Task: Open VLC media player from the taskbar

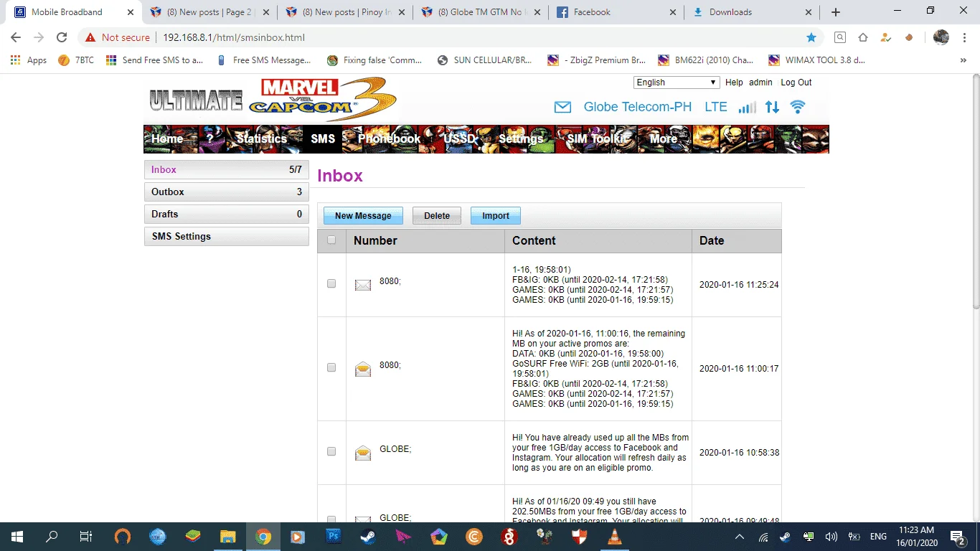Action: (614, 536)
